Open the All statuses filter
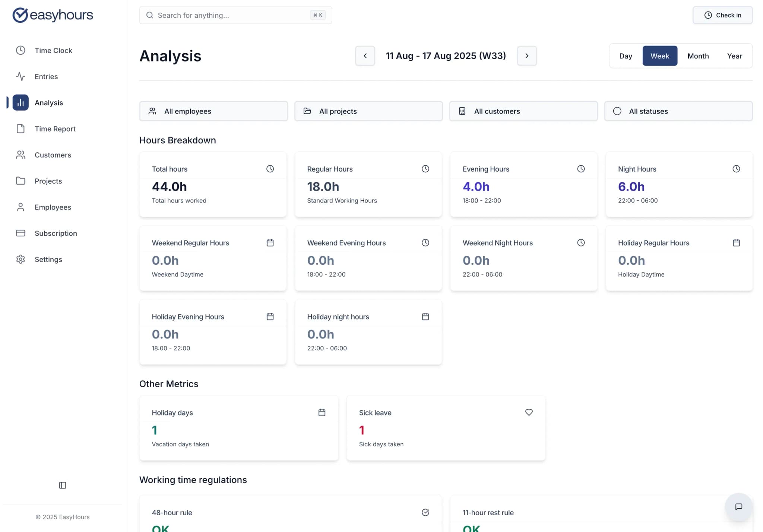Screen dimensions: 763x532 click(x=678, y=111)
